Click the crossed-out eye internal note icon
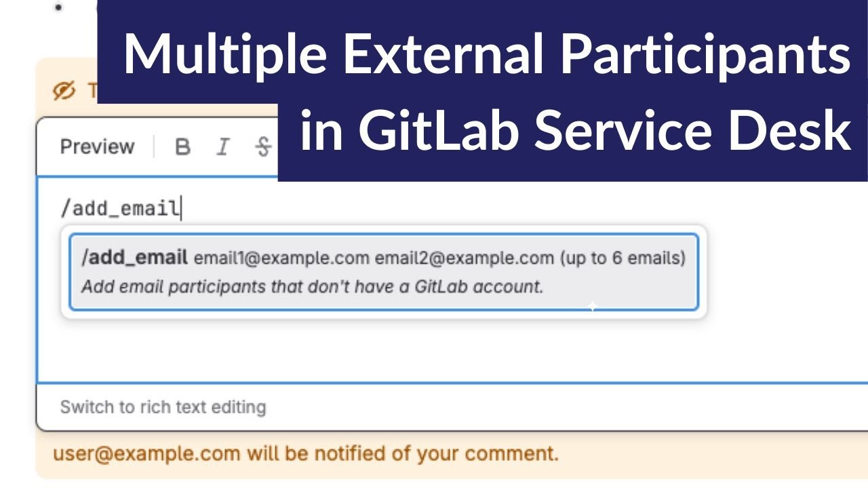 tap(64, 91)
